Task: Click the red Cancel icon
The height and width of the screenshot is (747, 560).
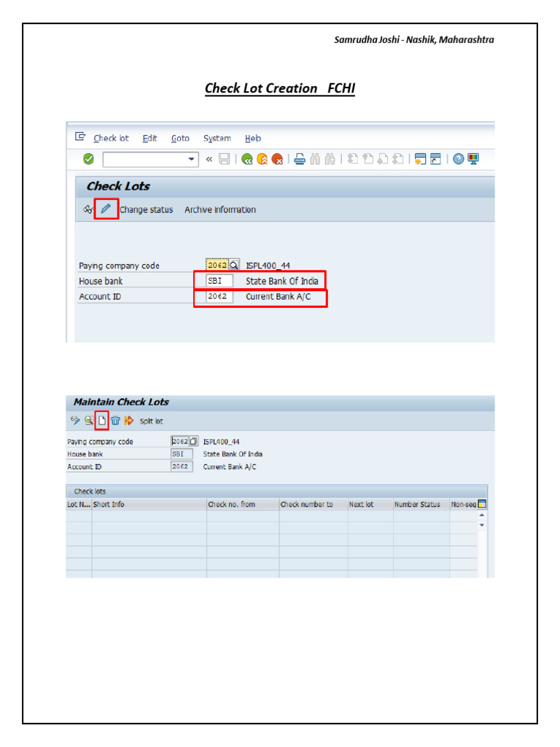Action: click(277, 159)
